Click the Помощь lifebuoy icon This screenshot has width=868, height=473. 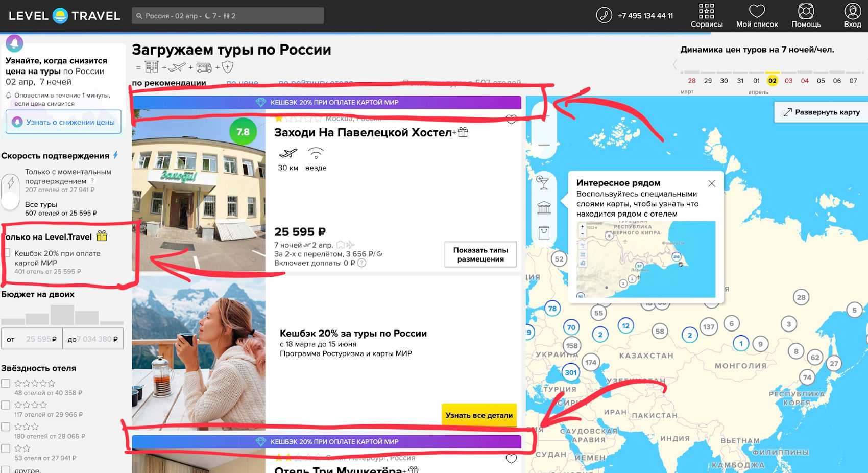(806, 11)
